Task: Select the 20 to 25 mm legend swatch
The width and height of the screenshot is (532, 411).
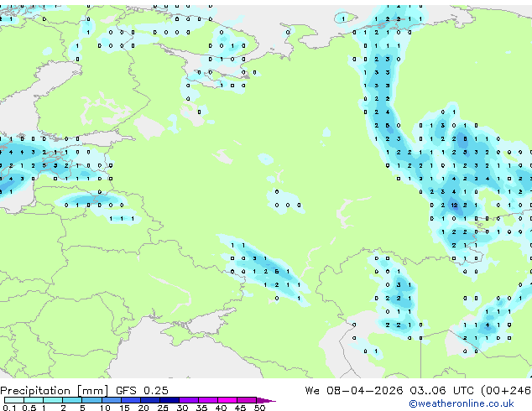Action: point(150,400)
